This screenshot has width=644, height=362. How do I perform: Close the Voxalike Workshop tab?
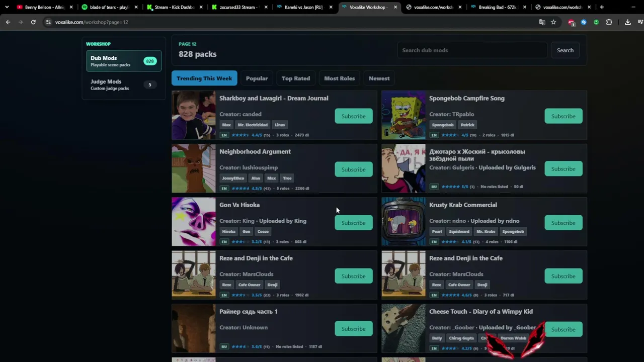point(395,7)
